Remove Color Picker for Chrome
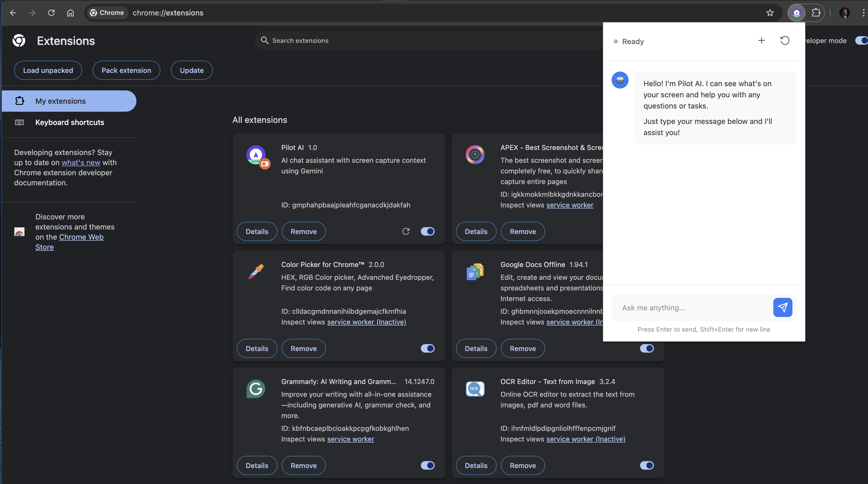The image size is (868, 484). tap(304, 348)
